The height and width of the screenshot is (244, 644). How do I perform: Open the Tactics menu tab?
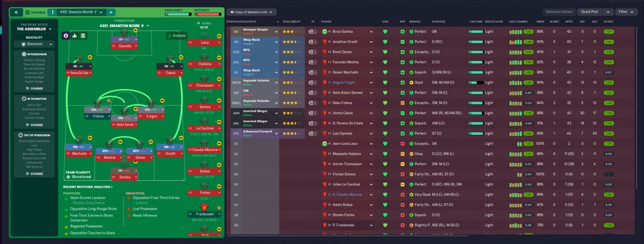35,12
